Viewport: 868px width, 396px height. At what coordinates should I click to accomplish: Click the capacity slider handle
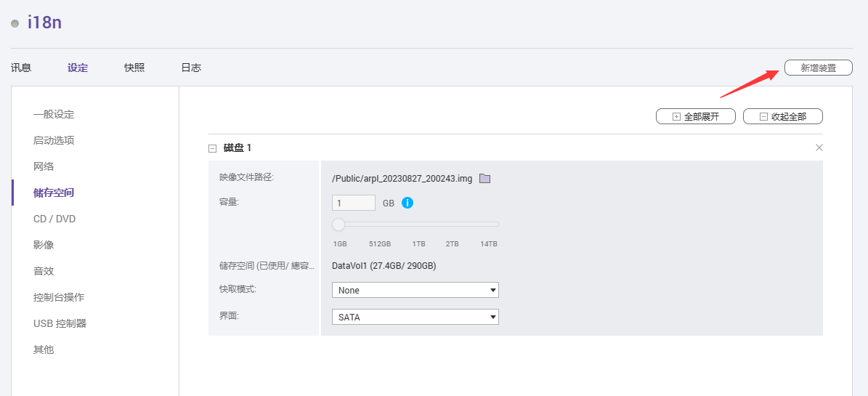(x=338, y=225)
